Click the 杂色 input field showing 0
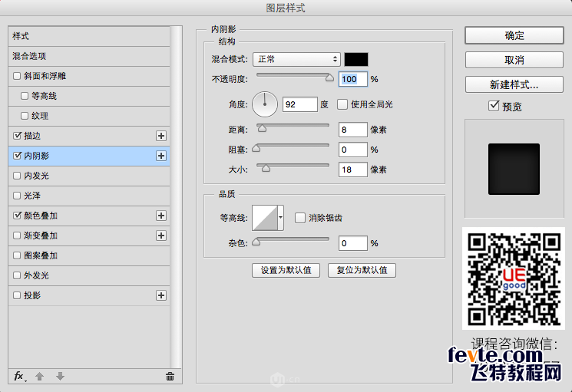The image size is (572, 392). [x=352, y=243]
